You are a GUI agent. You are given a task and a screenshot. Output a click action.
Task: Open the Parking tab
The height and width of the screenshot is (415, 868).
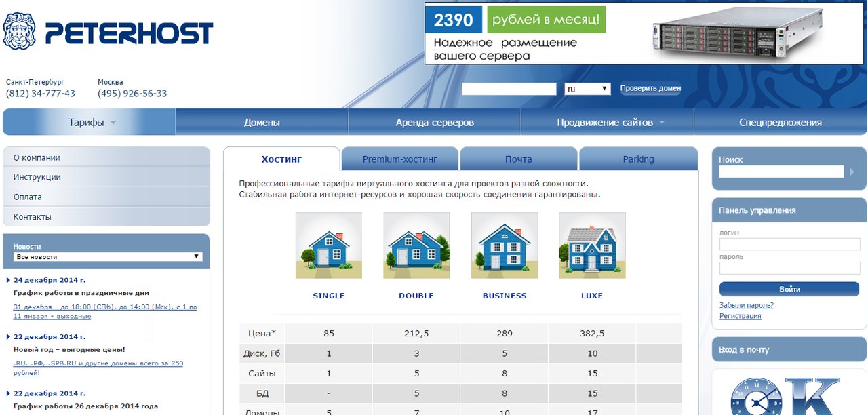click(638, 159)
